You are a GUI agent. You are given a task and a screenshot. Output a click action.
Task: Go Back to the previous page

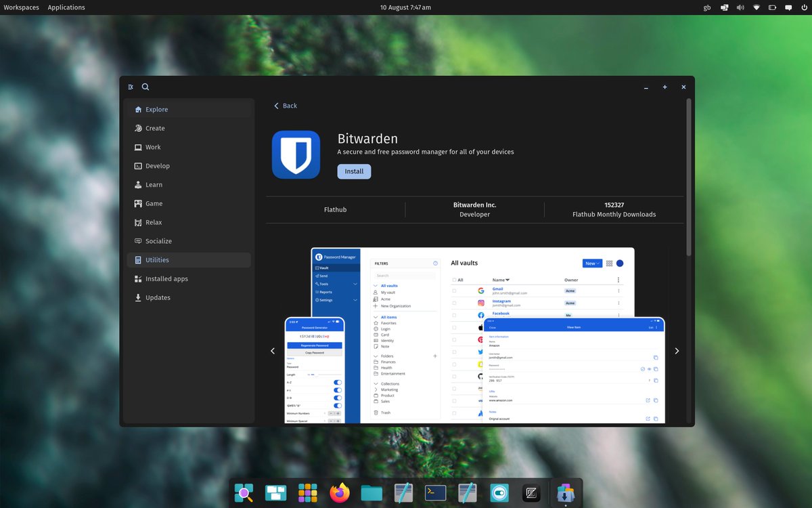tap(285, 106)
